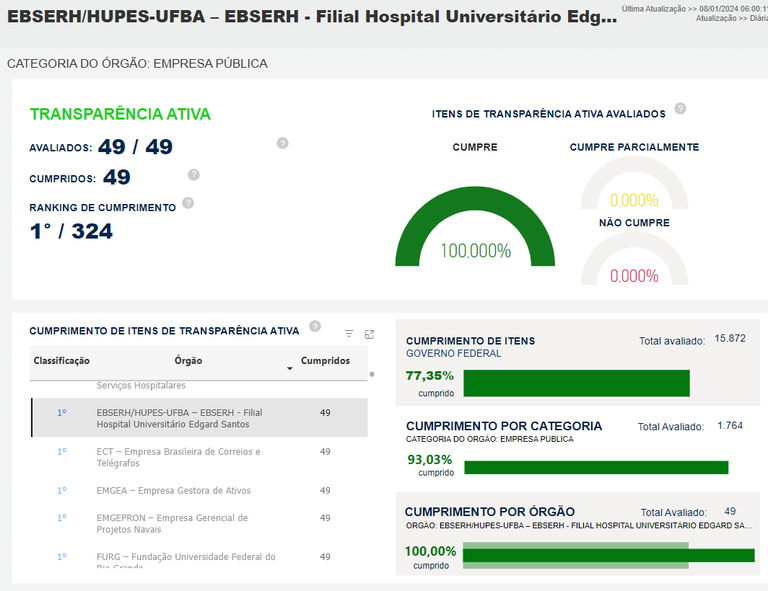This screenshot has width=768, height=591.
Task: Sort by the Classificação column header
Action: (x=62, y=361)
